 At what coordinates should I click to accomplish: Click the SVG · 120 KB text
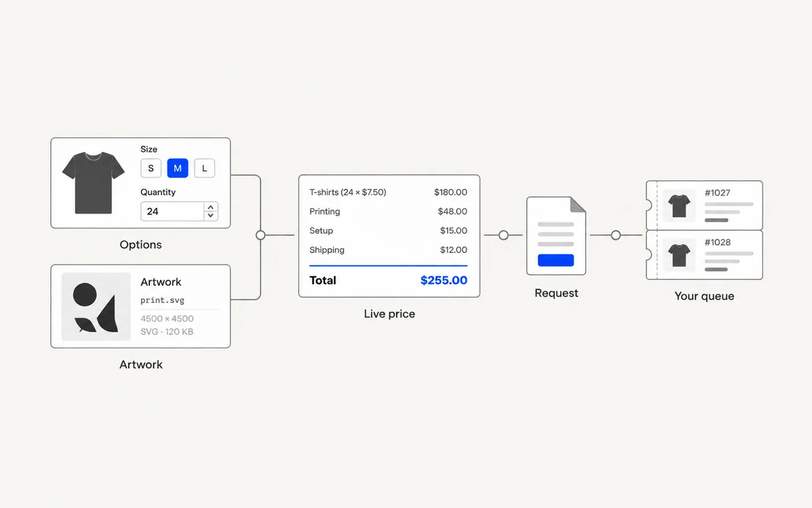tap(167, 332)
